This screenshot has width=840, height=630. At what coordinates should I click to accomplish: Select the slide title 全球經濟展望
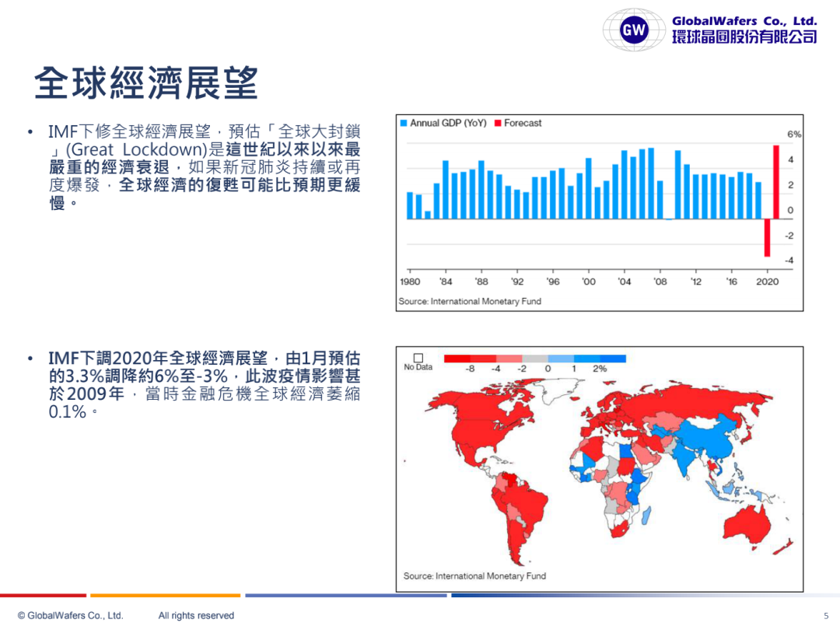tap(145, 82)
